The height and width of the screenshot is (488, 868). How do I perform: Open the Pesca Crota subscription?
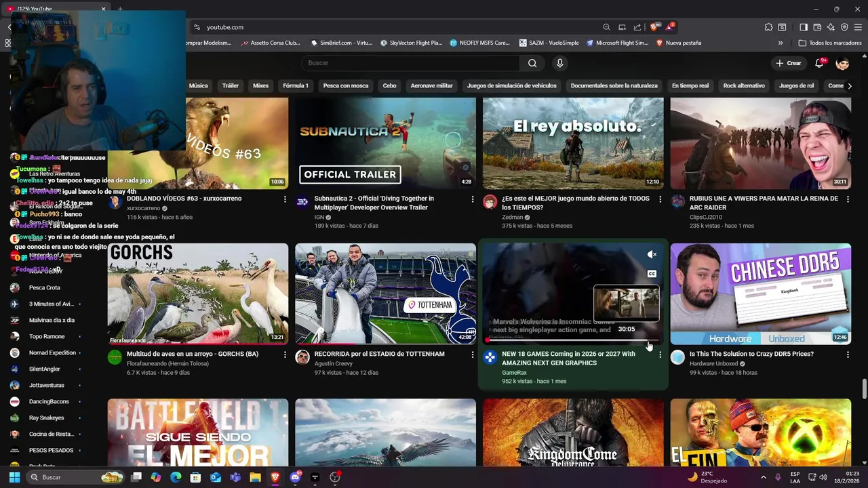click(45, 287)
